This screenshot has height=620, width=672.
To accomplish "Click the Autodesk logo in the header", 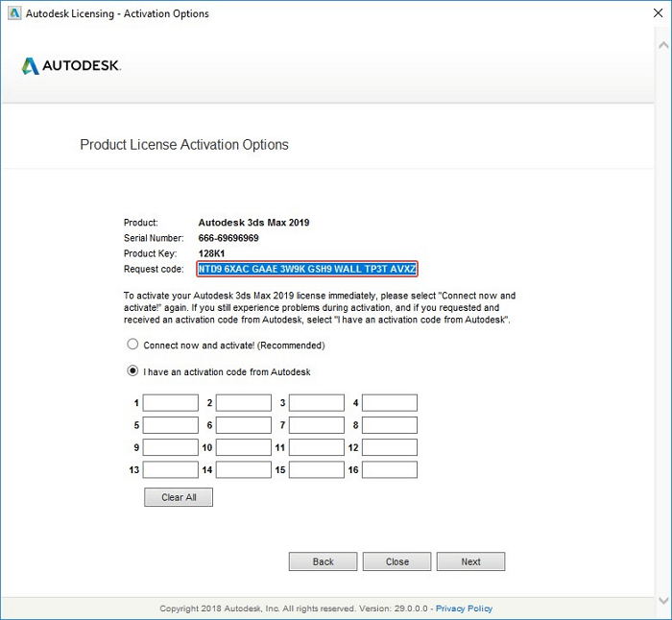I will pos(70,66).
